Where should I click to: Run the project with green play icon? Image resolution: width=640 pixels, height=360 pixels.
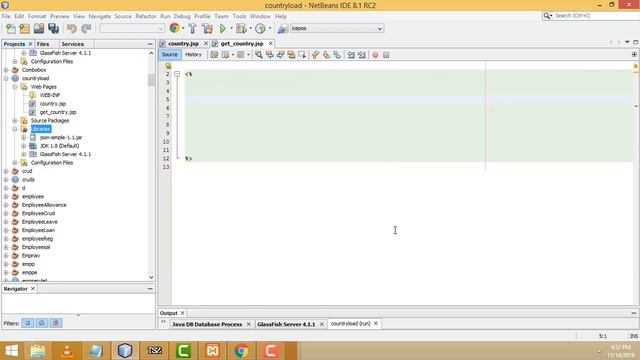pyautogui.click(x=223, y=28)
